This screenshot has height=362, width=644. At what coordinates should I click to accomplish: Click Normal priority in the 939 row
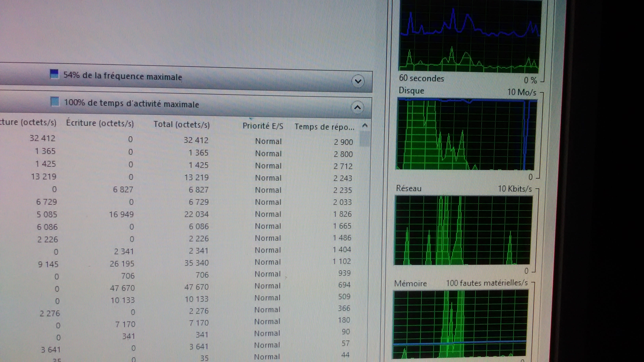[x=268, y=274]
